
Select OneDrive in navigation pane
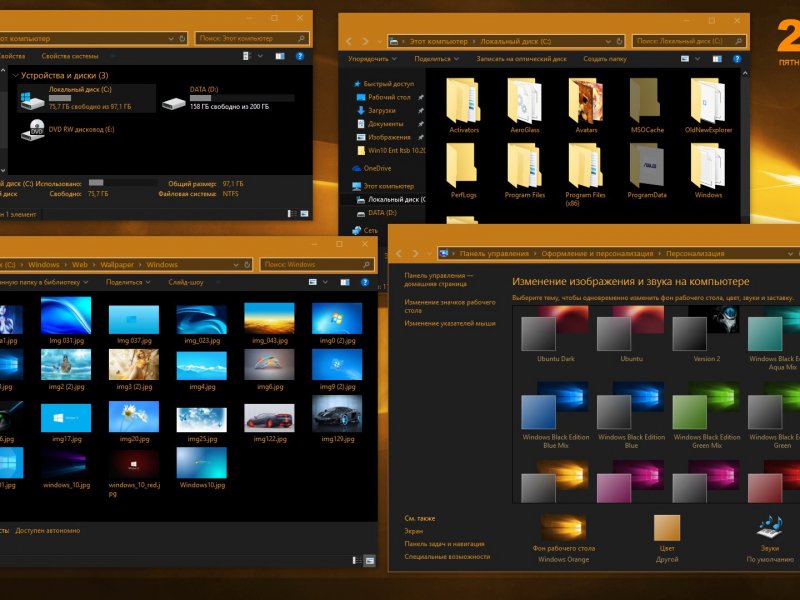click(x=372, y=168)
